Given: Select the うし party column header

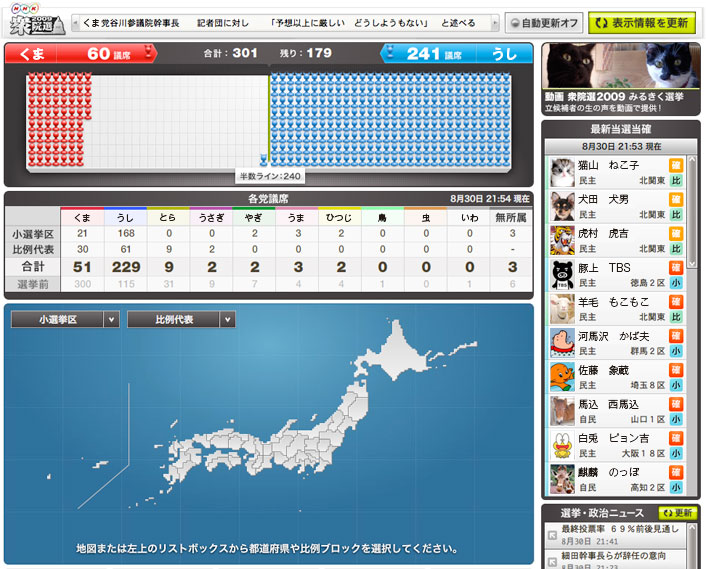Looking at the screenshot, I should click(125, 217).
